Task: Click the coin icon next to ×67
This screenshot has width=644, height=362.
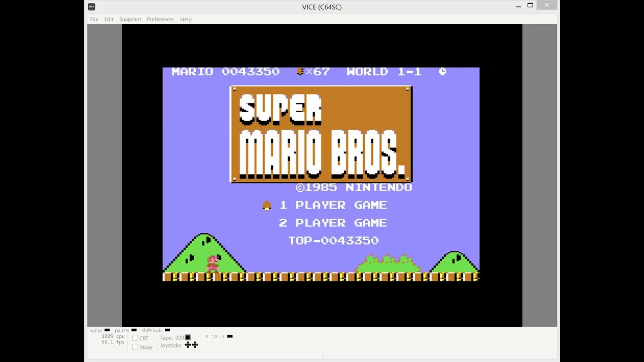Action: click(300, 71)
